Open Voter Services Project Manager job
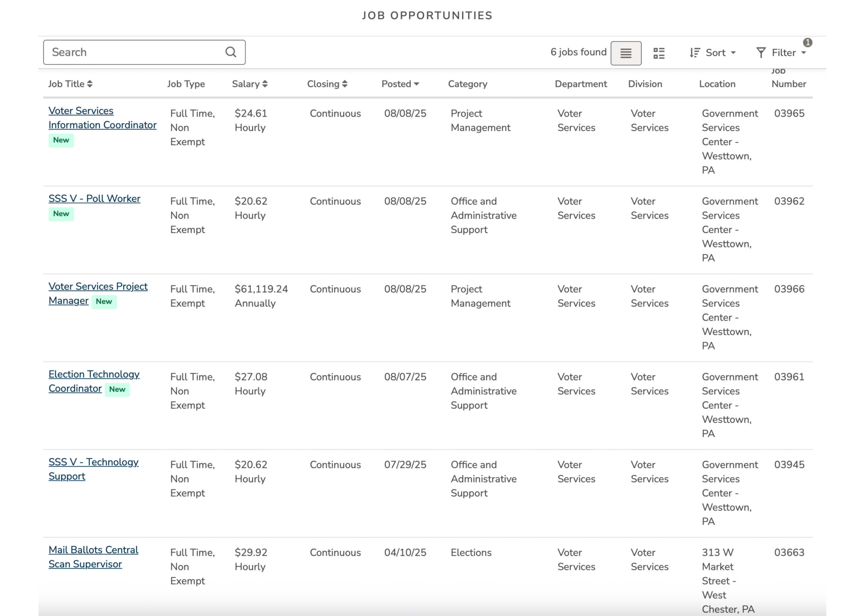 [x=98, y=286]
